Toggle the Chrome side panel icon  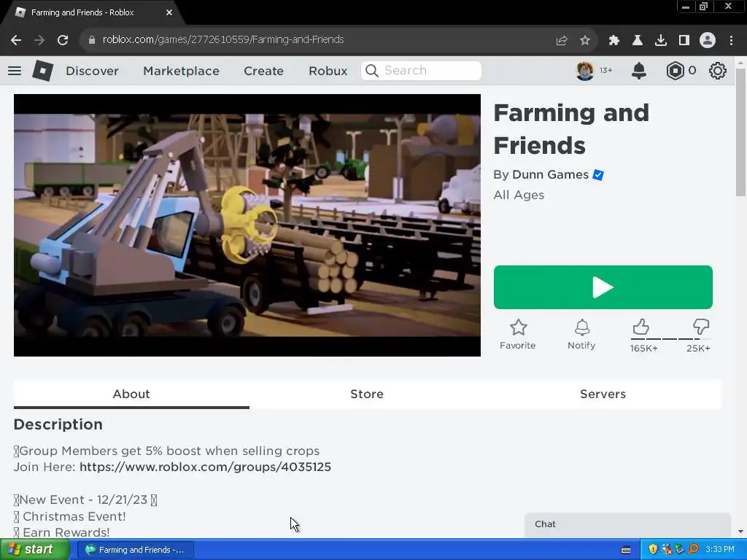684,41
